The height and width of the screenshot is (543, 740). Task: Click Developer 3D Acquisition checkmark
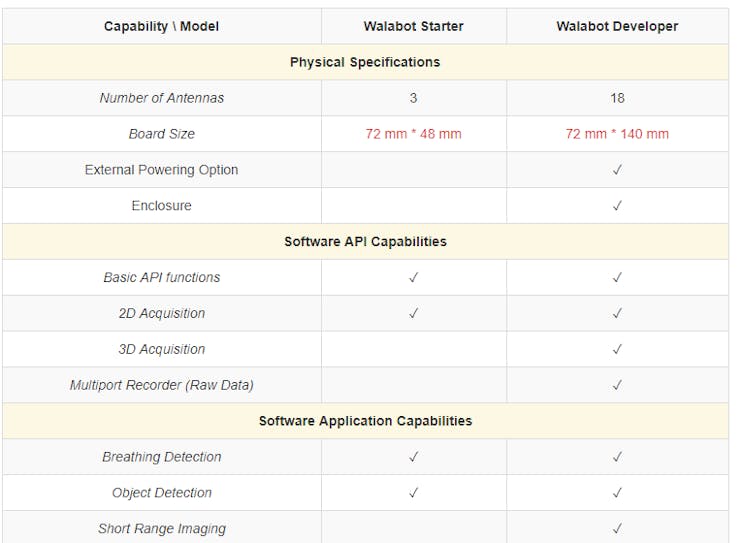click(x=617, y=349)
